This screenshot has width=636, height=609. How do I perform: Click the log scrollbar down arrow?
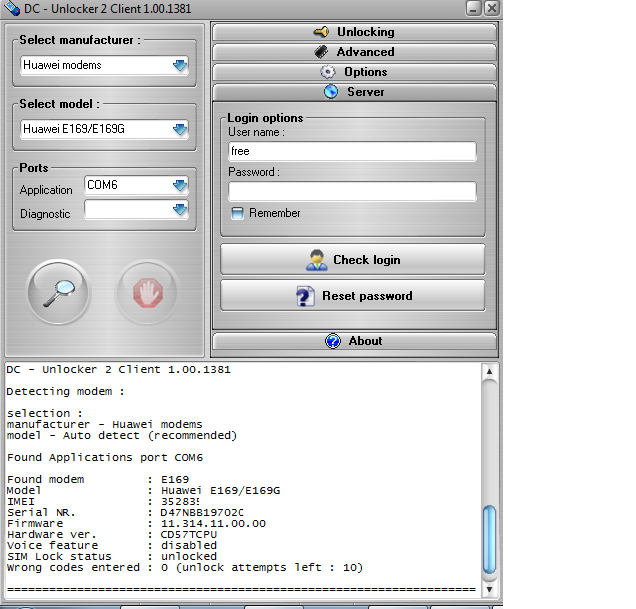coord(490,590)
